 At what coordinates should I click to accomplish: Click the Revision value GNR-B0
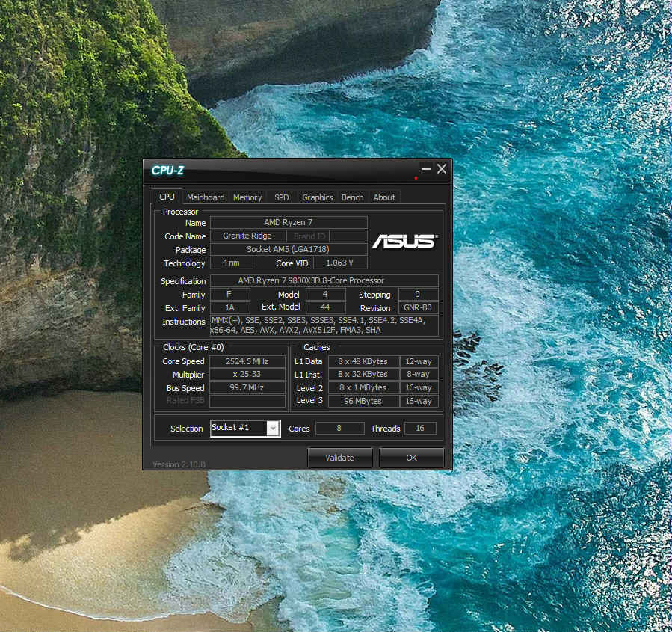pos(418,307)
